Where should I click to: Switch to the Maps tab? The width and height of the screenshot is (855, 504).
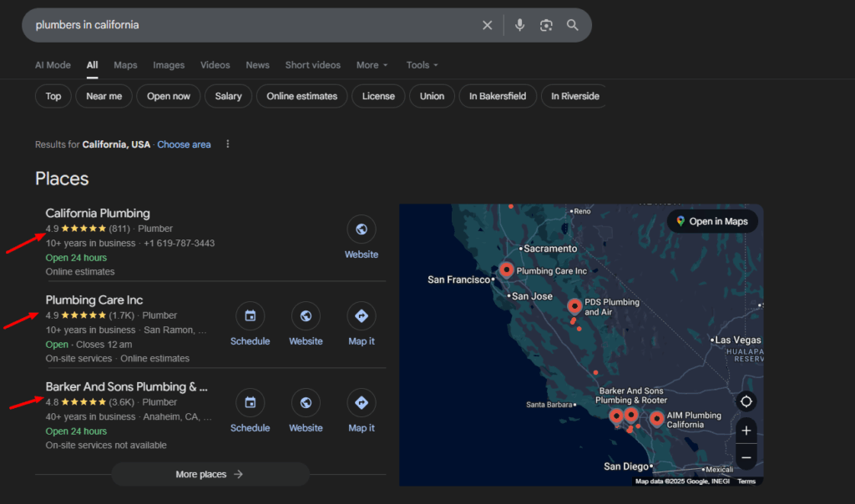[125, 65]
